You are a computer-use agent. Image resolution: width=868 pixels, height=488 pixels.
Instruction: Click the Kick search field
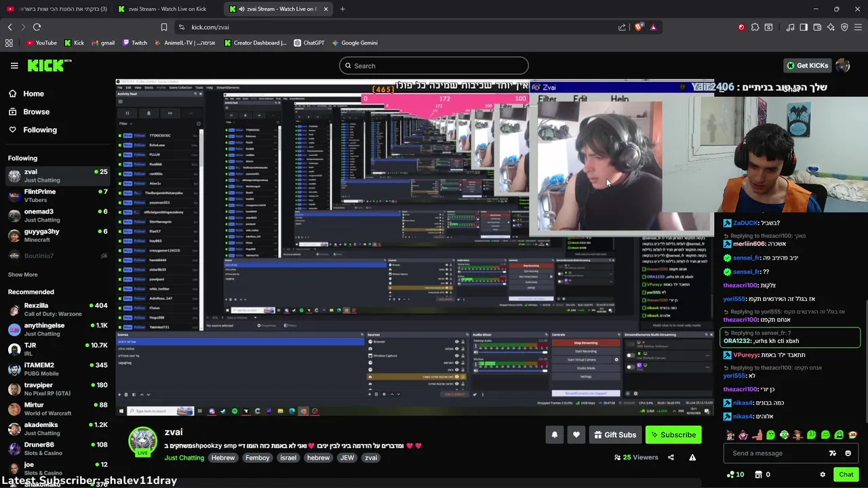434,66
